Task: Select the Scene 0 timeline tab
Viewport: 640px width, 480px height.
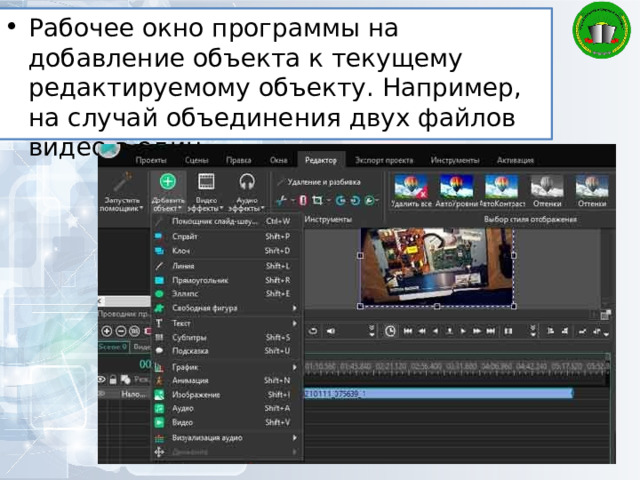Action: coord(113,347)
